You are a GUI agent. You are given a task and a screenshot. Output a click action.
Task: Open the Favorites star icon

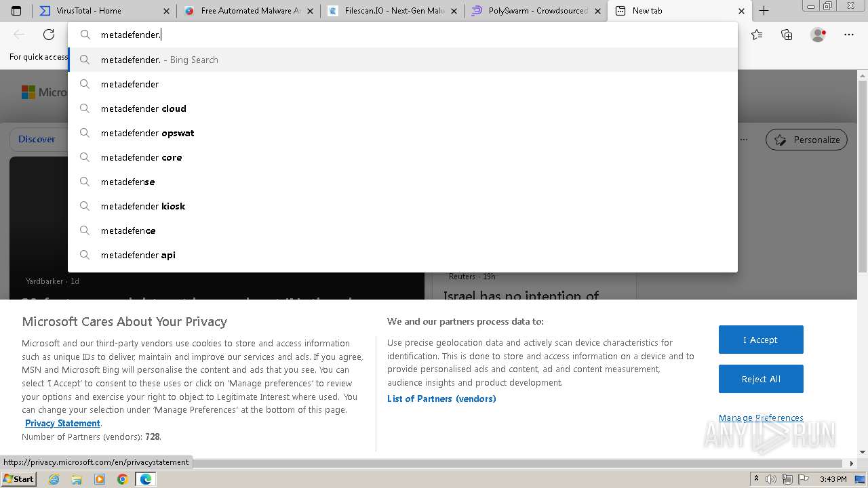click(x=757, y=35)
